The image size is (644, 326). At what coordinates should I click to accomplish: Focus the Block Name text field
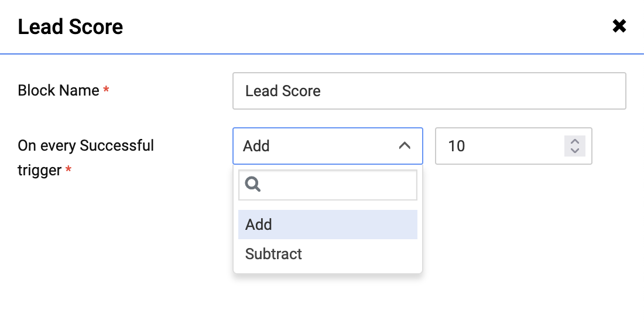click(x=429, y=91)
